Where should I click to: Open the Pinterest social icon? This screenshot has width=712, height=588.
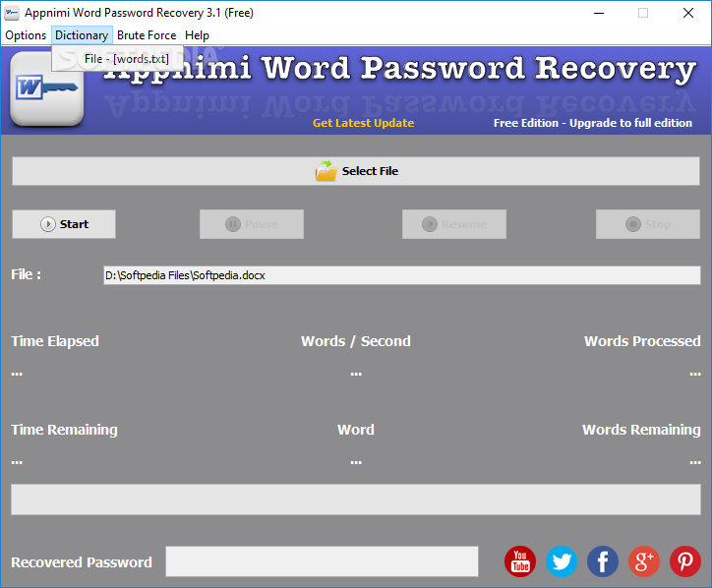tap(685, 561)
